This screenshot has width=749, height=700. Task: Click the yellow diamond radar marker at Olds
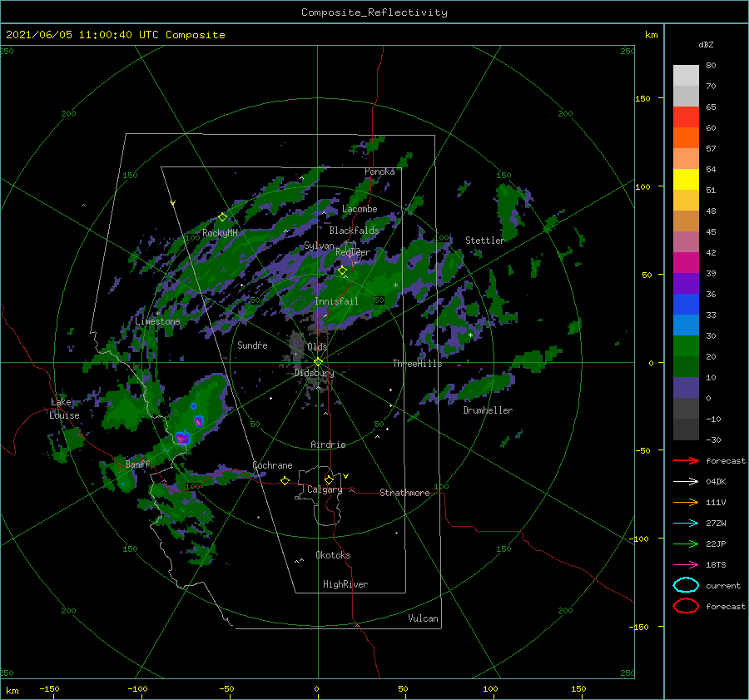(318, 362)
